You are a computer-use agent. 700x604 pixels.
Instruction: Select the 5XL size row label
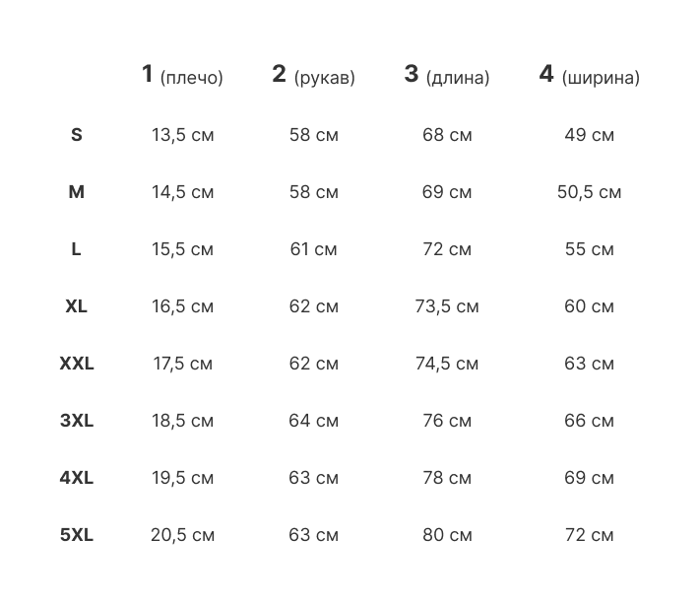point(77,535)
